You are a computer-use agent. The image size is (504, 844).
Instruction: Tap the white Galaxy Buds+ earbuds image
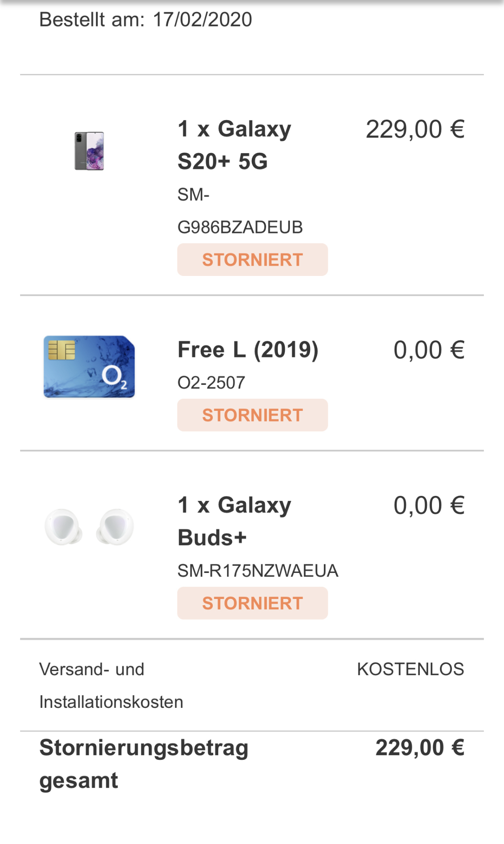click(x=89, y=526)
